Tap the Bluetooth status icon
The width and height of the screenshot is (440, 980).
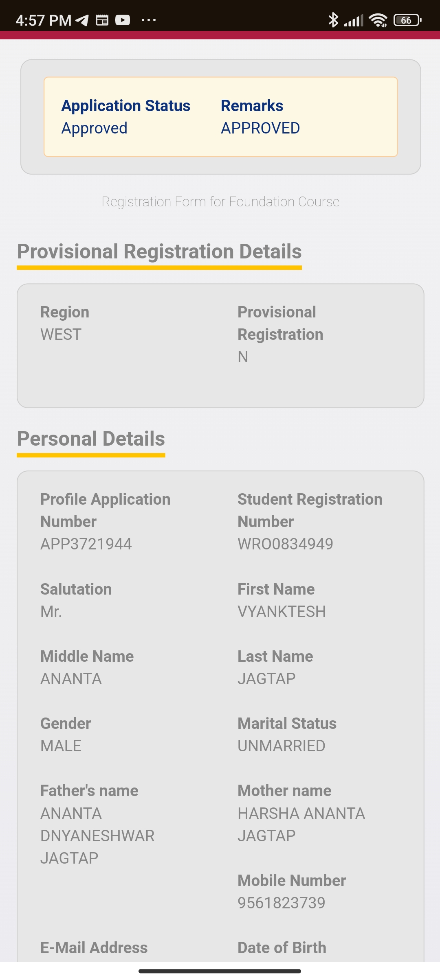point(333,20)
